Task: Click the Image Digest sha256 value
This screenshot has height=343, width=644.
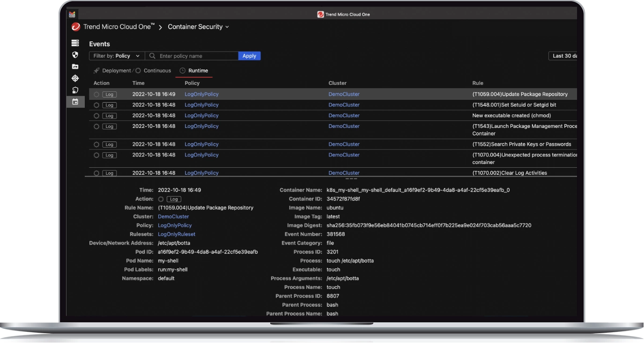Action: point(429,225)
